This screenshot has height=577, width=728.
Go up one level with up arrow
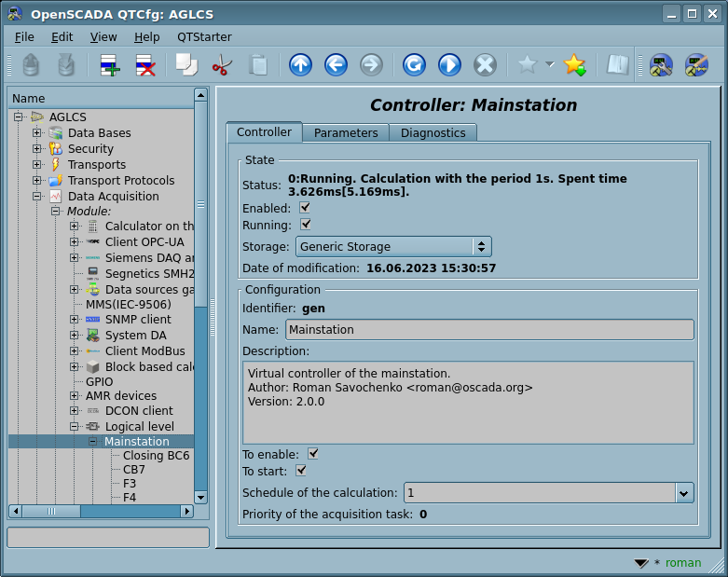[300, 65]
